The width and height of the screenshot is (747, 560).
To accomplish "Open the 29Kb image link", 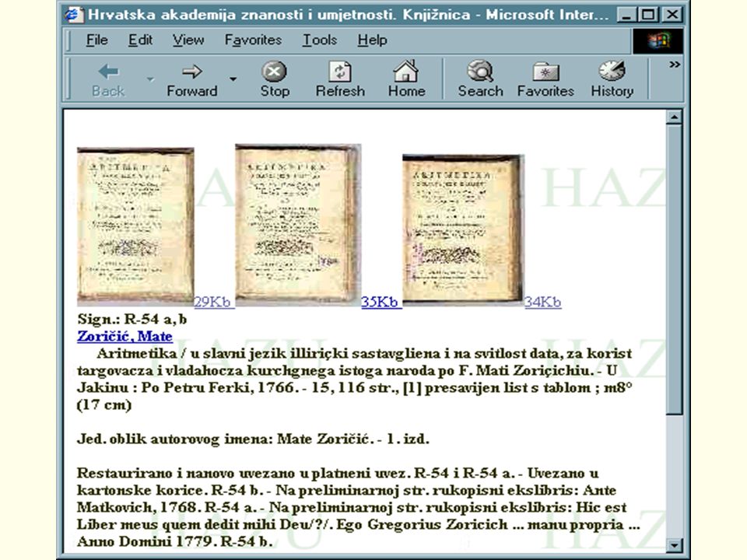I will click(212, 302).
